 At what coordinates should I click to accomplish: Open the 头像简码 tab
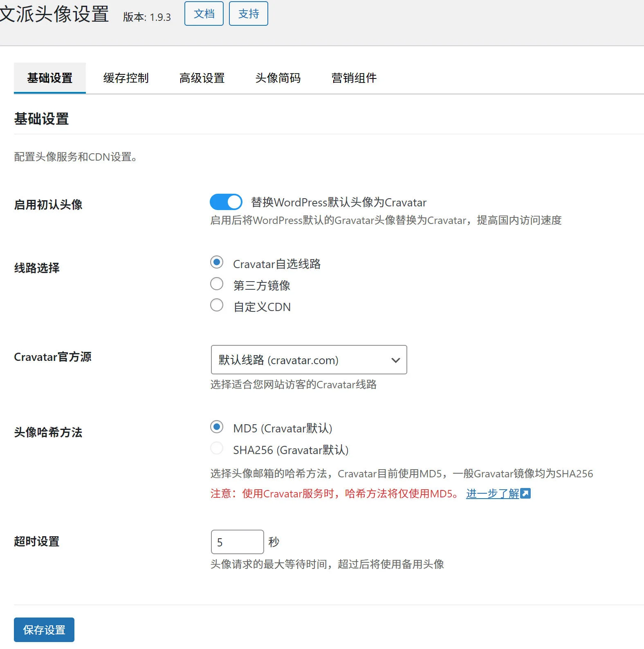pos(278,78)
